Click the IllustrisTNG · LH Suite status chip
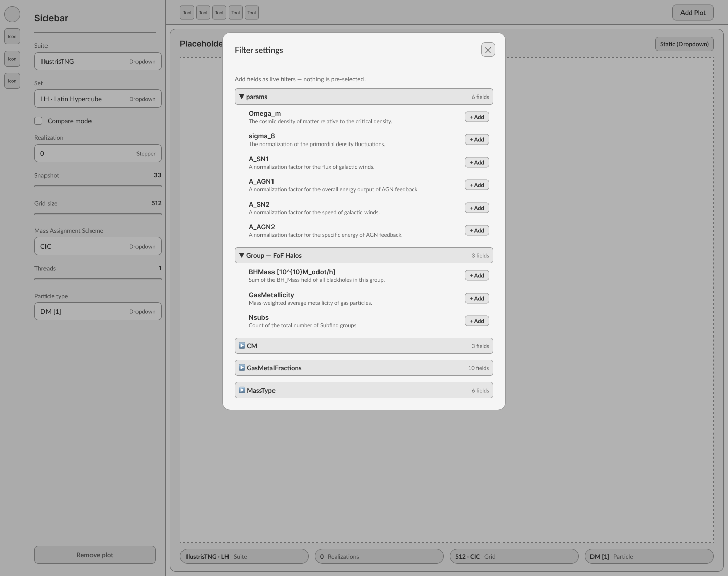Viewport: 728px width, 576px height. 244,556
